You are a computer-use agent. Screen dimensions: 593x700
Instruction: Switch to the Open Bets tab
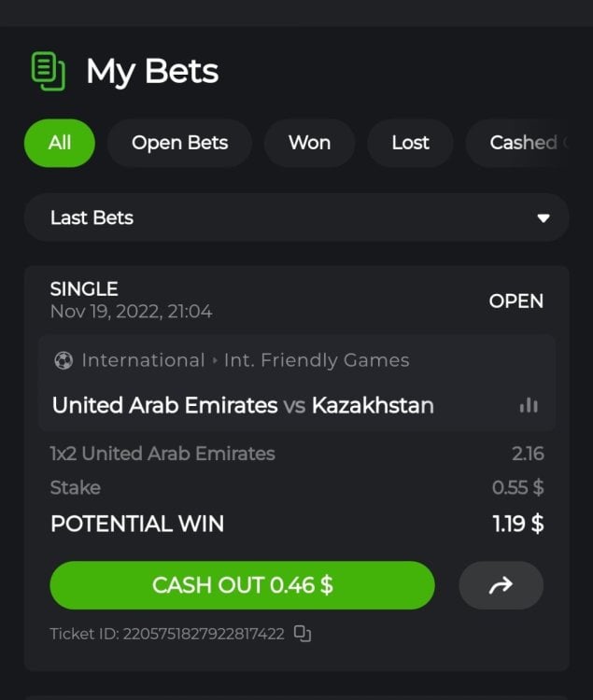[x=179, y=144]
